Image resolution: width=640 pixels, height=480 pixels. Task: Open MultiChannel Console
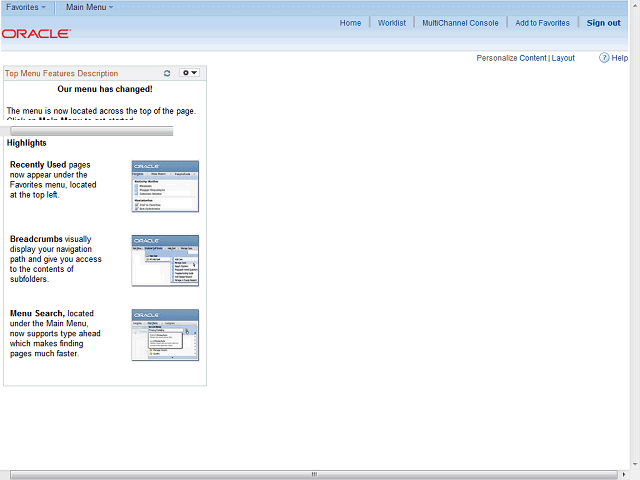[x=460, y=23]
